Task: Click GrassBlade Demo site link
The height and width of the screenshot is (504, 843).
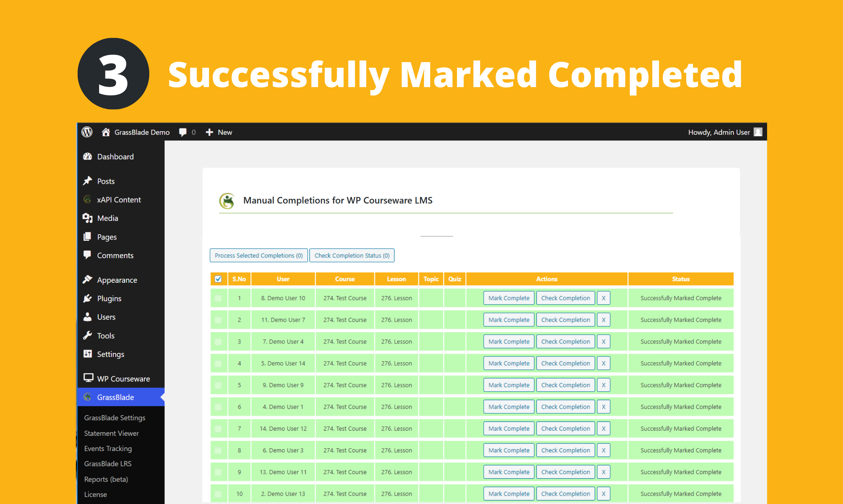Action: [x=142, y=132]
